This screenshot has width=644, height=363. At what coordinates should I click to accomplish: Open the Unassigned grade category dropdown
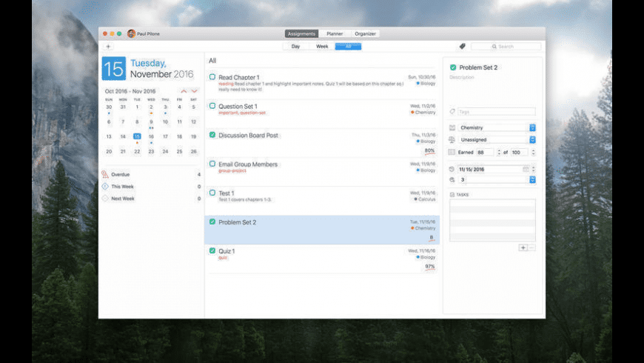(497, 140)
